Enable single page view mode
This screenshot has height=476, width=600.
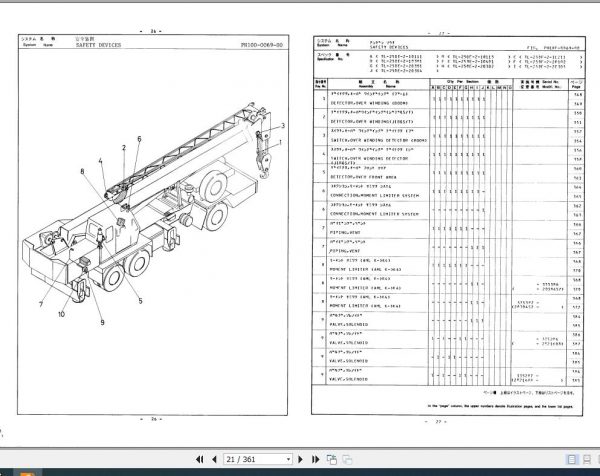[571, 460]
